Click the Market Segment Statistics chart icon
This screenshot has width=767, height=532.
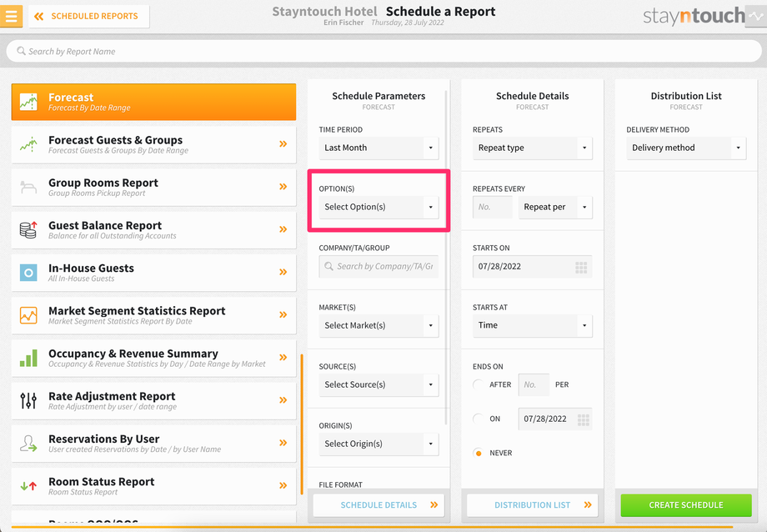click(28, 315)
